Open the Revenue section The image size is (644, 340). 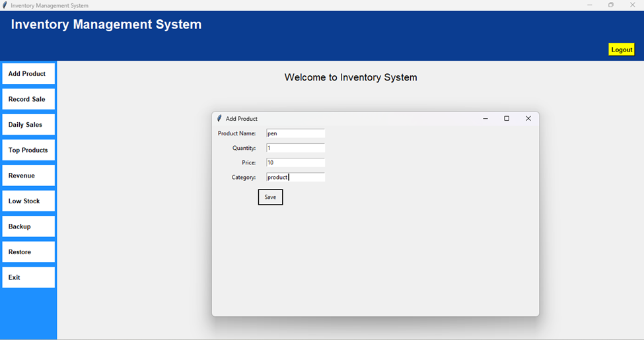pos(28,176)
